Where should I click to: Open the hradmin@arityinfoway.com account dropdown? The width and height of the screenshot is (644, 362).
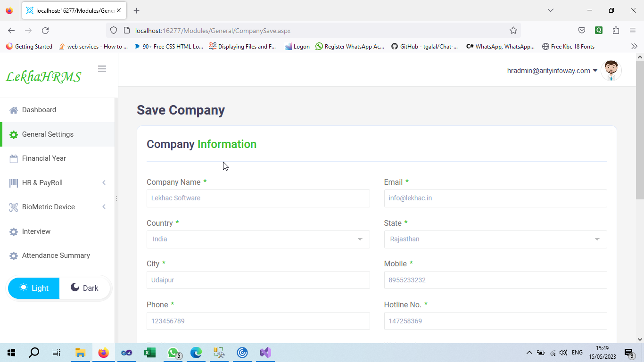[x=553, y=71]
